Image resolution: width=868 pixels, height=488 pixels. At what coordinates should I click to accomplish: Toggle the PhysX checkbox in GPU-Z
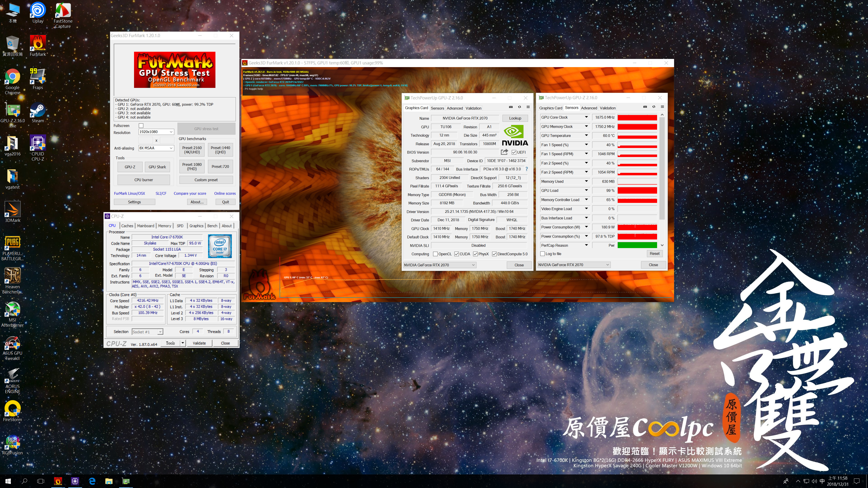click(475, 254)
